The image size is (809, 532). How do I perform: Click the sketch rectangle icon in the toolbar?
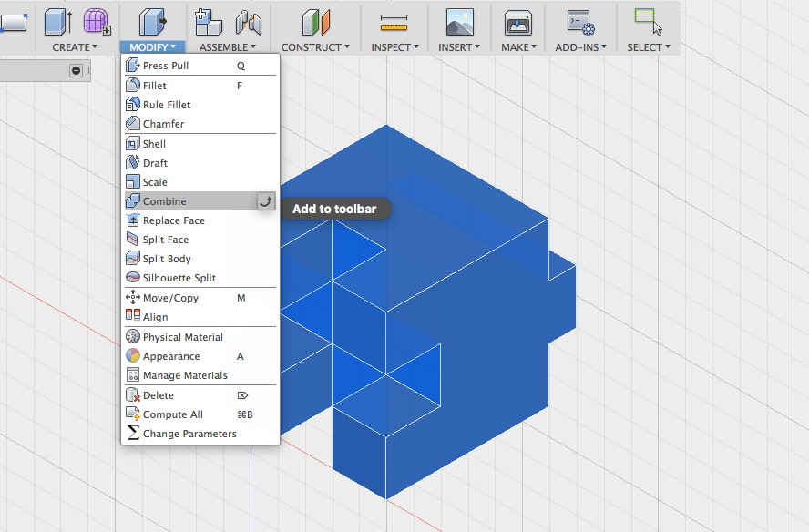(x=14, y=23)
